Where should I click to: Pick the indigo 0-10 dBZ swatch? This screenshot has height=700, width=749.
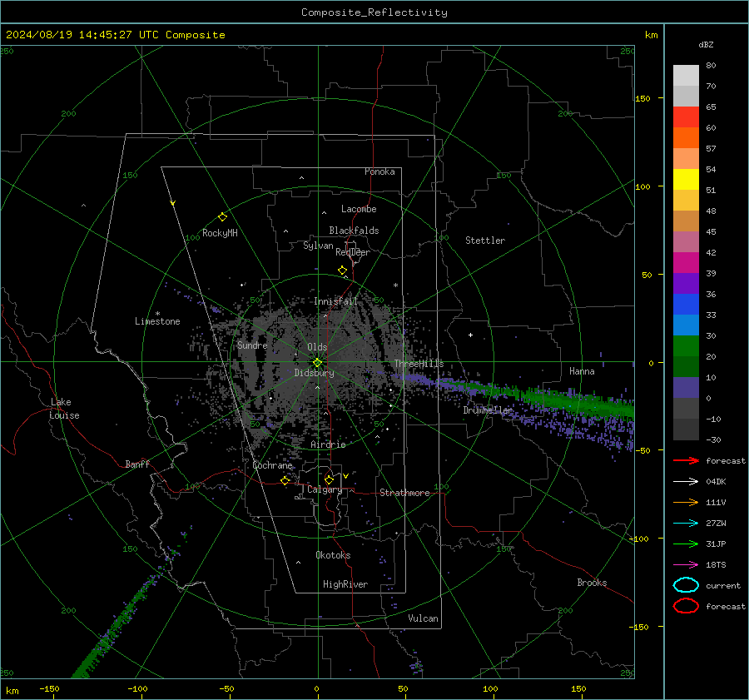(x=686, y=387)
